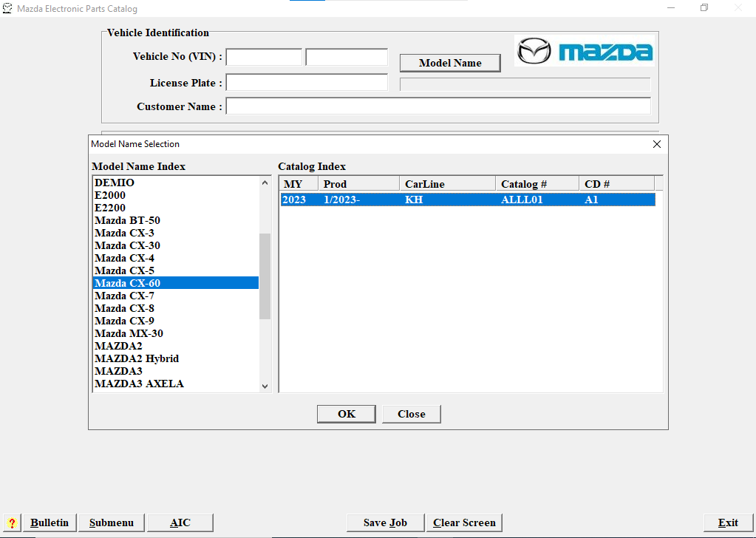Open the Submenu button
This screenshot has width=756, height=538.
click(112, 522)
